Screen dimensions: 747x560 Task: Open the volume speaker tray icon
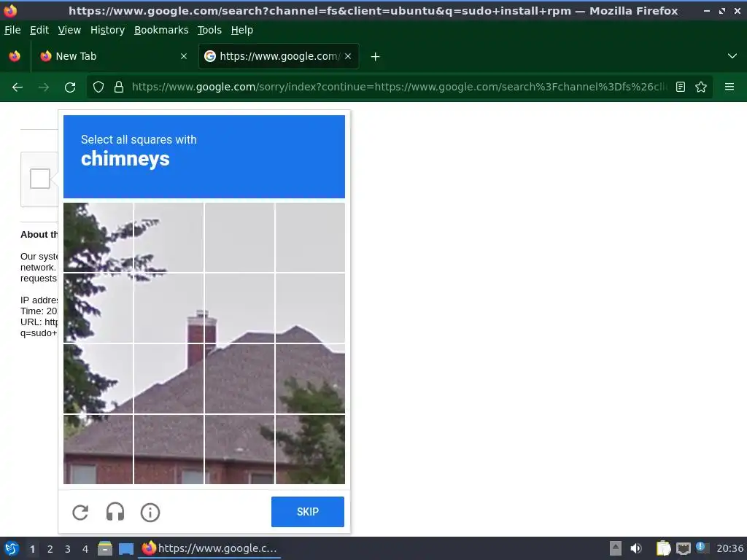pyautogui.click(x=636, y=548)
